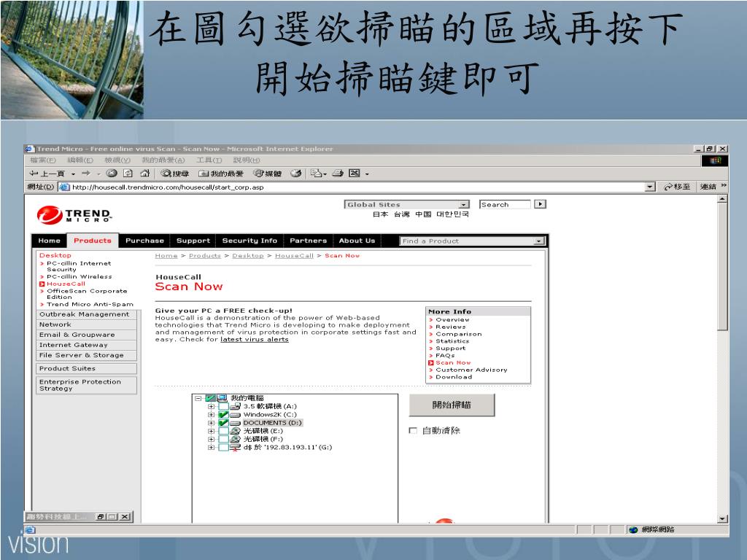Image resolution: width=747 pixels, height=560 pixels.
Task: Check the CD-ROM (F:) checkbox
Action: (x=223, y=439)
